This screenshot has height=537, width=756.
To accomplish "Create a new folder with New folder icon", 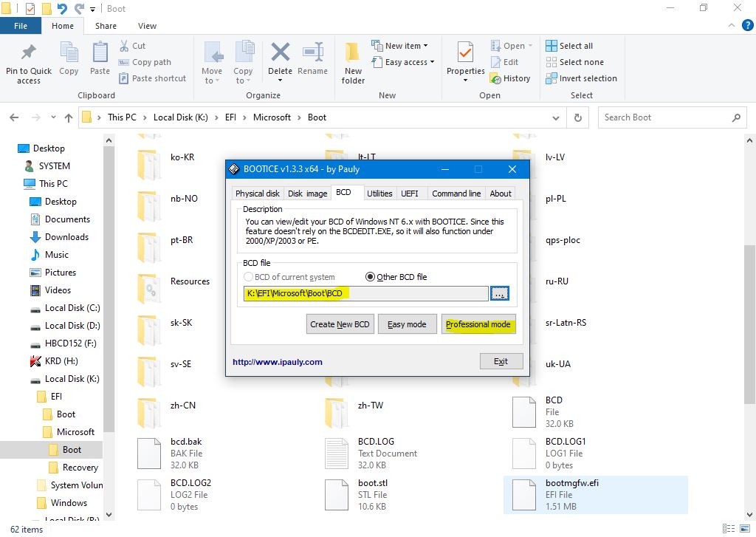I will [x=353, y=53].
